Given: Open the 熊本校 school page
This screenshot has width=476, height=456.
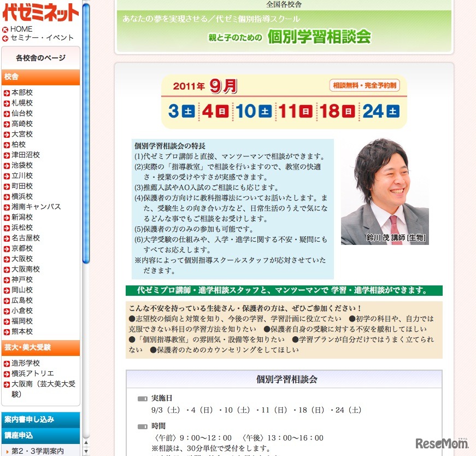Looking at the screenshot, I should [22, 331].
